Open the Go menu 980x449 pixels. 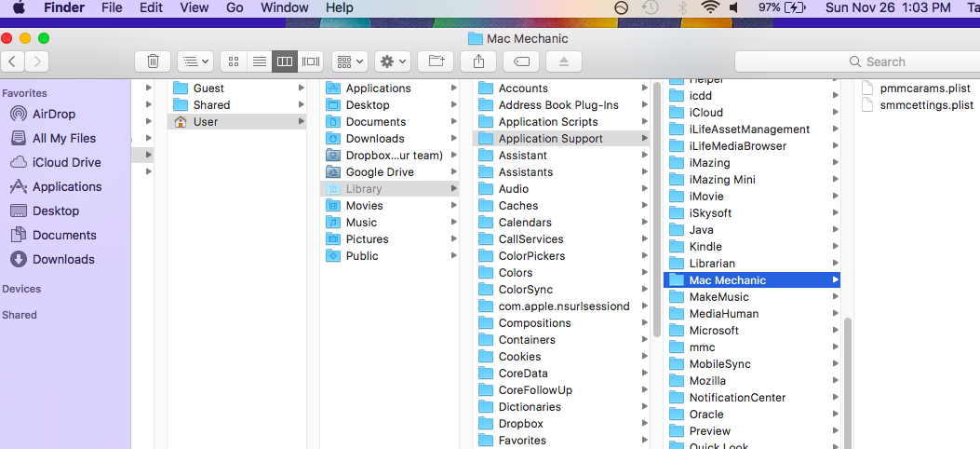point(235,8)
